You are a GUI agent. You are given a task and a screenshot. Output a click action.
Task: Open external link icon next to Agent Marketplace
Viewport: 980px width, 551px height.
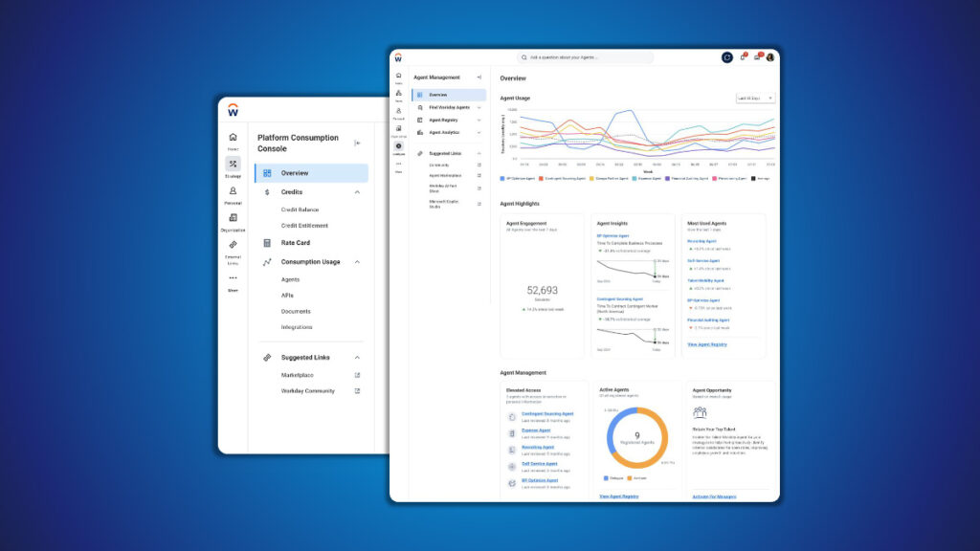pyautogui.click(x=479, y=176)
